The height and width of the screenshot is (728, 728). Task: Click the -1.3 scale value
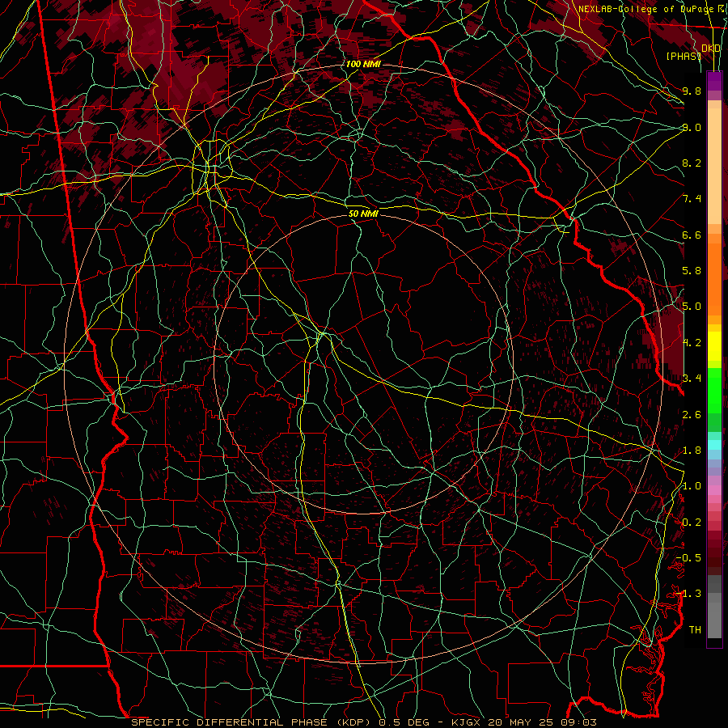click(x=688, y=594)
